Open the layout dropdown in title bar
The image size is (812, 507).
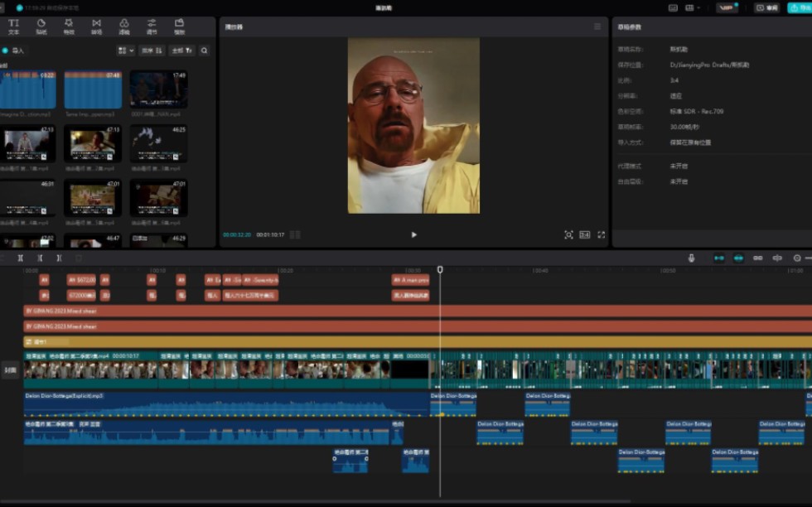pyautogui.click(x=692, y=7)
